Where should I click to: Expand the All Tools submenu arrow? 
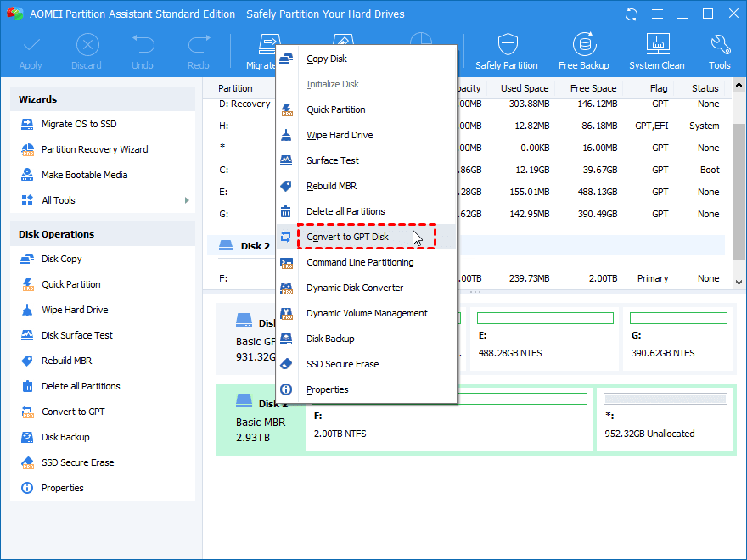186,200
